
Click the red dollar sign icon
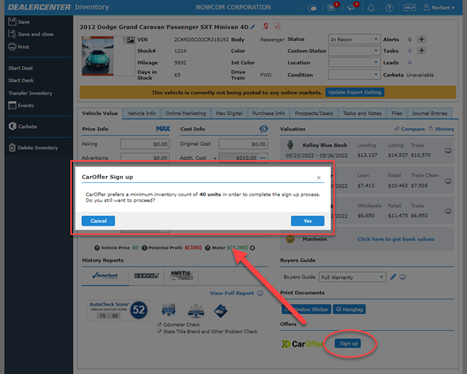(266, 26)
